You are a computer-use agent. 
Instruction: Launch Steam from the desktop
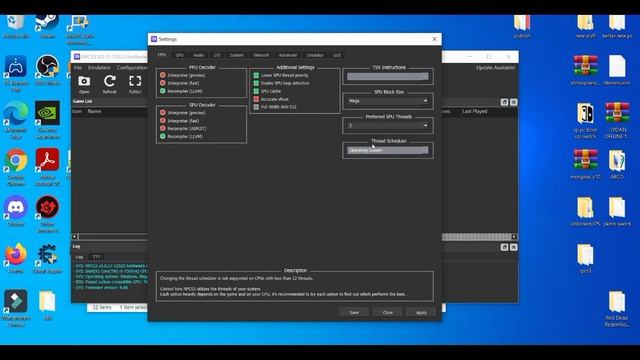(x=47, y=25)
